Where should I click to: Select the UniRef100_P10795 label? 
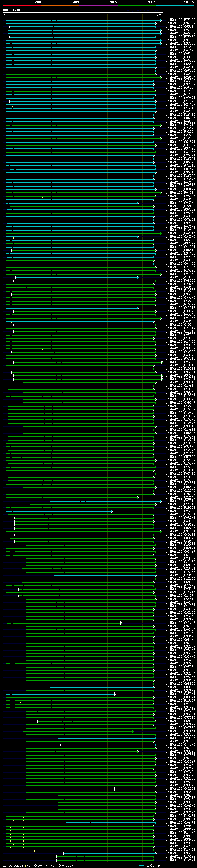tap(180, 291)
